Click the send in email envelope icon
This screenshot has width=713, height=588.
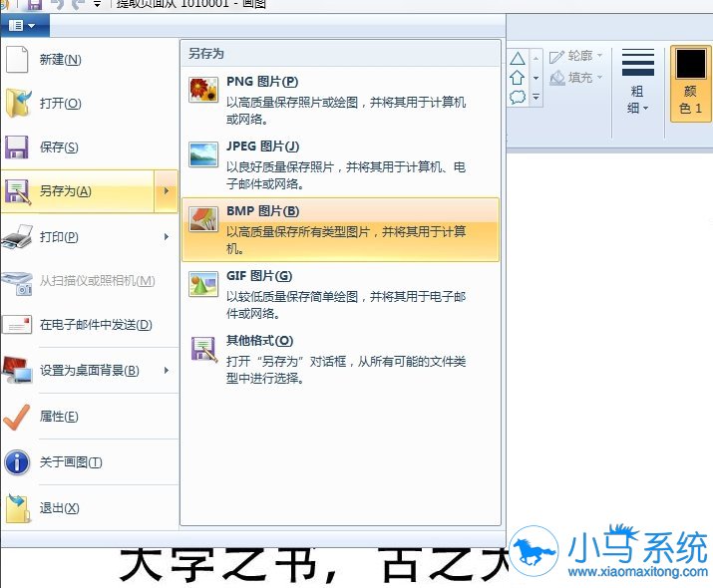pos(17,325)
